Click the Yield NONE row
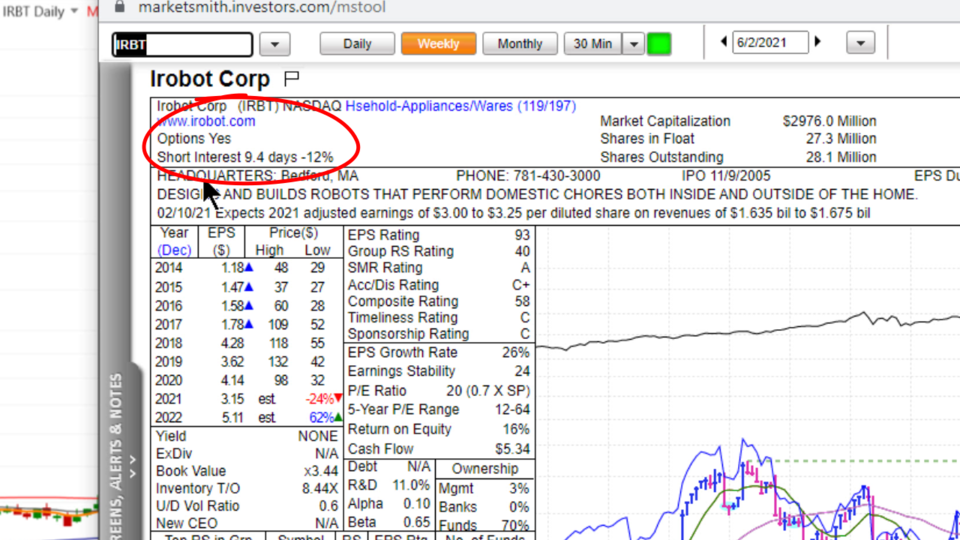This screenshot has height=540, width=960. click(247, 437)
